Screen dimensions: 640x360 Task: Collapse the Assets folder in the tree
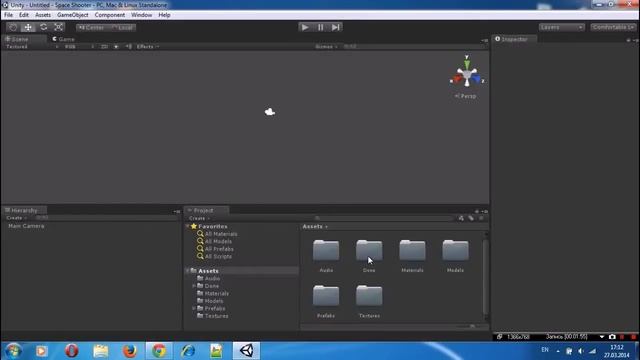click(187, 271)
